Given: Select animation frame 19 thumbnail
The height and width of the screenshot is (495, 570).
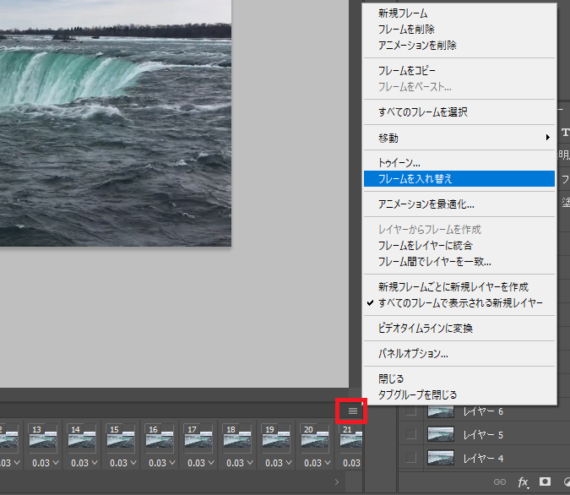Looking at the screenshot, I should coord(276,438).
